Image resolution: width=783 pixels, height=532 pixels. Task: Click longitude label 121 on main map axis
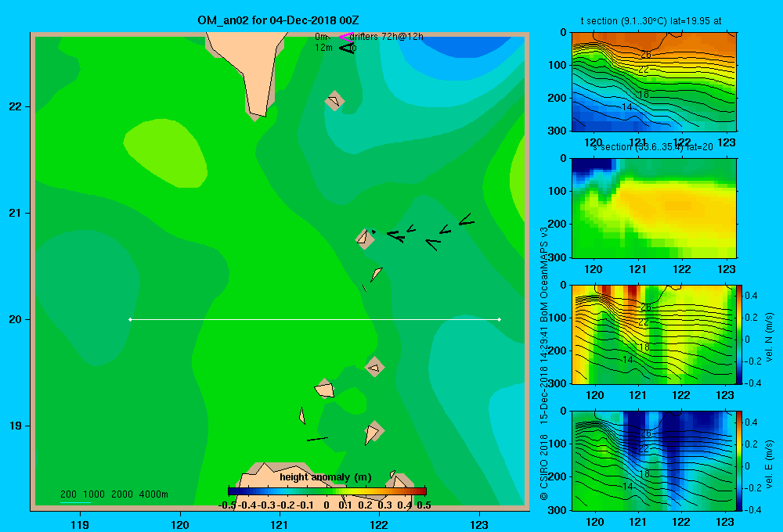[280, 524]
